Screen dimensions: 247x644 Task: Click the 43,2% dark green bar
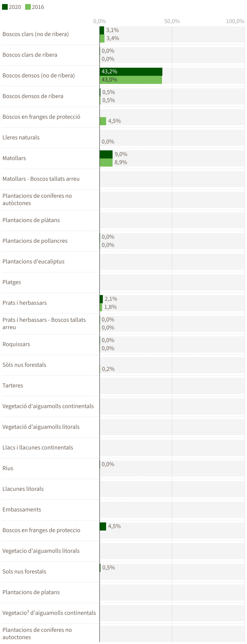coord(131,72)
